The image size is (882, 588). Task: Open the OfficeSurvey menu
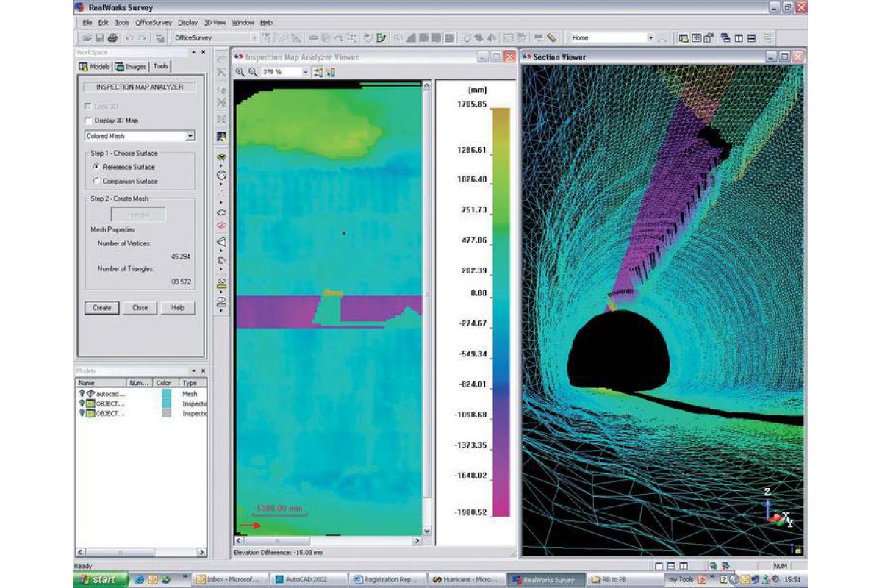point(154,23)
